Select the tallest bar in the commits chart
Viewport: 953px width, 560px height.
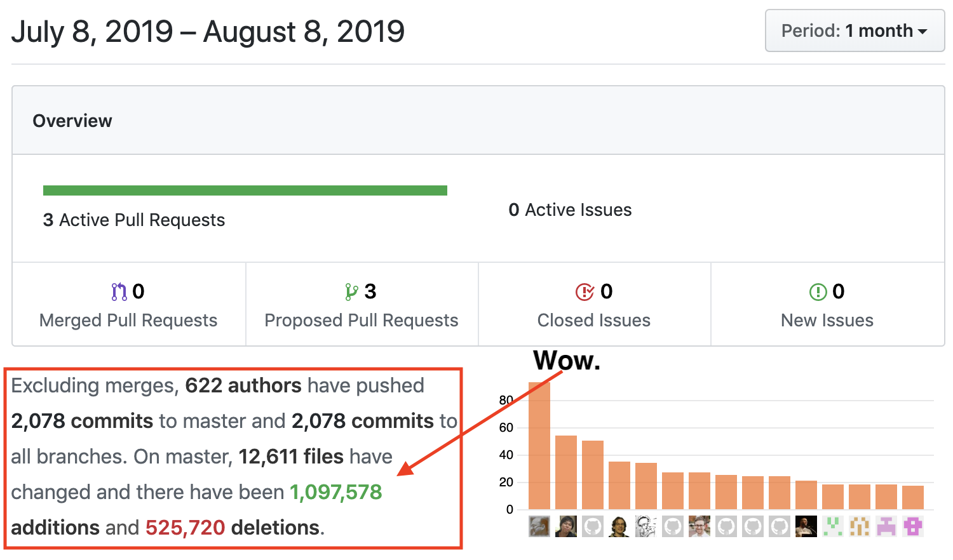539,444
